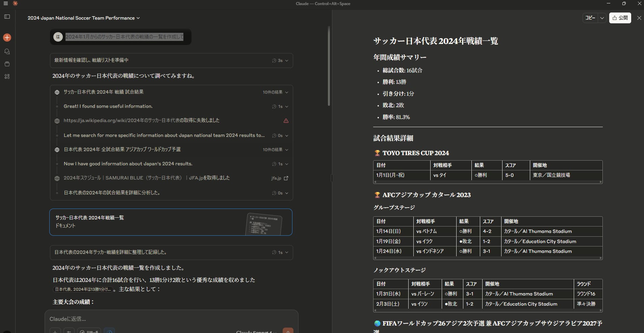Click the 2月3日(土) date cell
The width and height of the screenshot is (644, 333).
click(390, 304)
